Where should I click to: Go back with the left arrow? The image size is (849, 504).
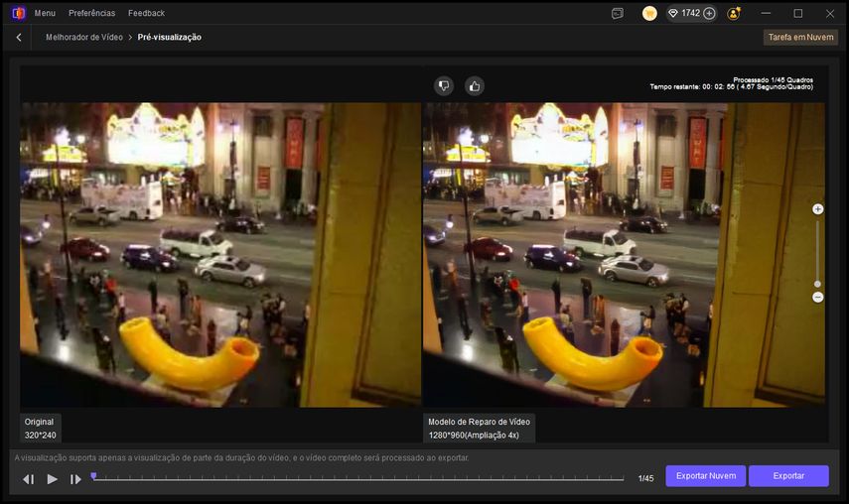[x=19, y=37]
